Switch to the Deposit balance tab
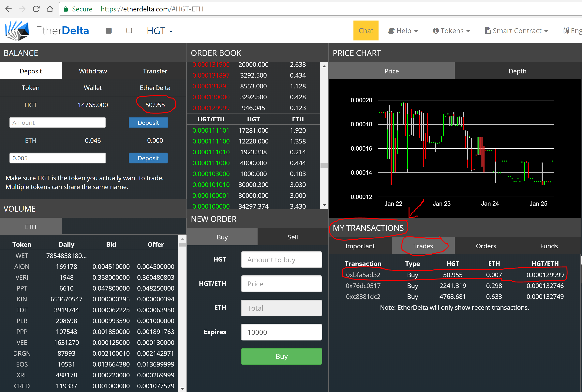The image size is (582, 392). (x=31, y=71)
